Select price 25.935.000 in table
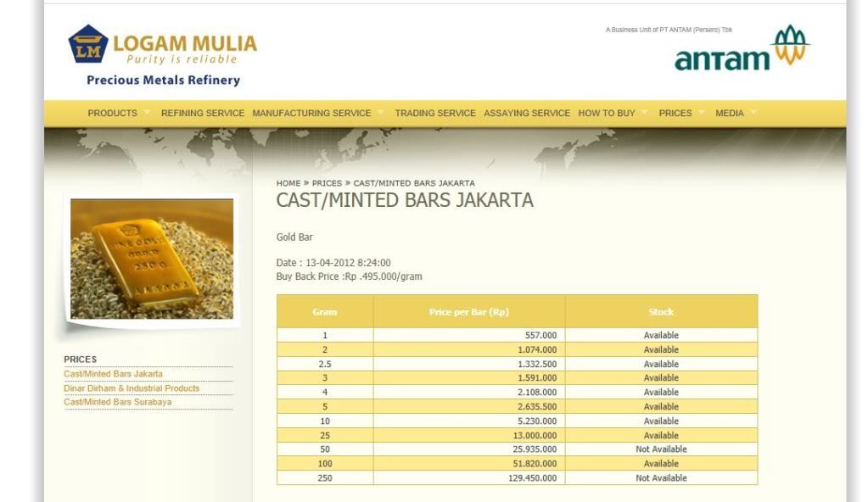 (x=535, y=449)
